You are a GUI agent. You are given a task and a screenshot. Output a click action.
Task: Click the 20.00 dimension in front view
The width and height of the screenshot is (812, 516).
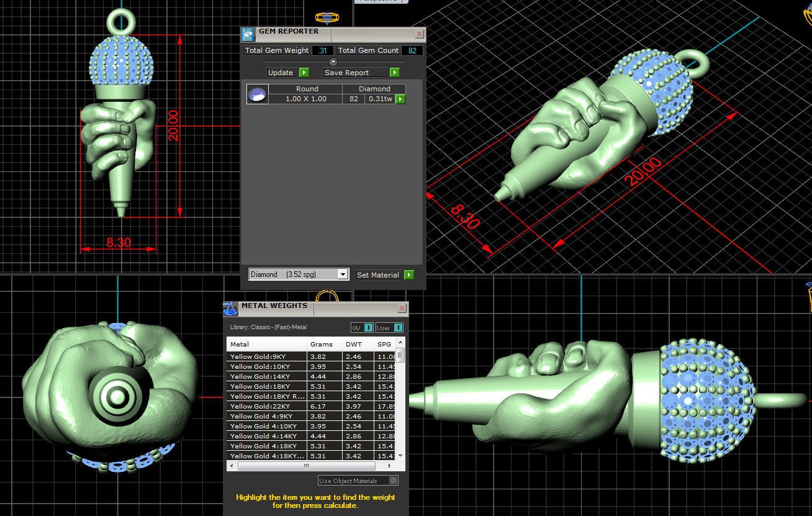[x=173, y=125]
